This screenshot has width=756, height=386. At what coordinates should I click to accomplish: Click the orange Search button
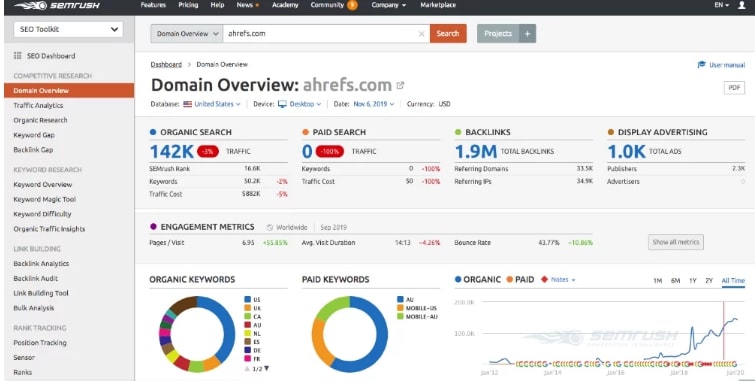coord(448,34)
